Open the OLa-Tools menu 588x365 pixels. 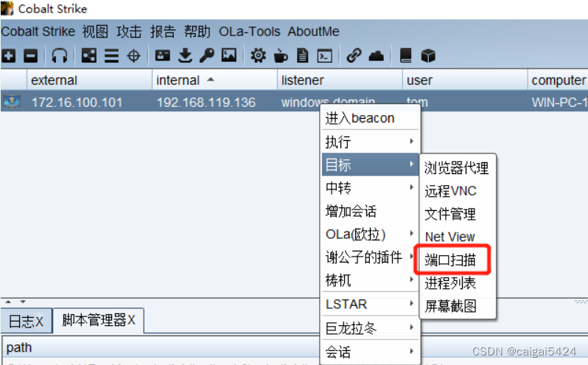(249, 32)
